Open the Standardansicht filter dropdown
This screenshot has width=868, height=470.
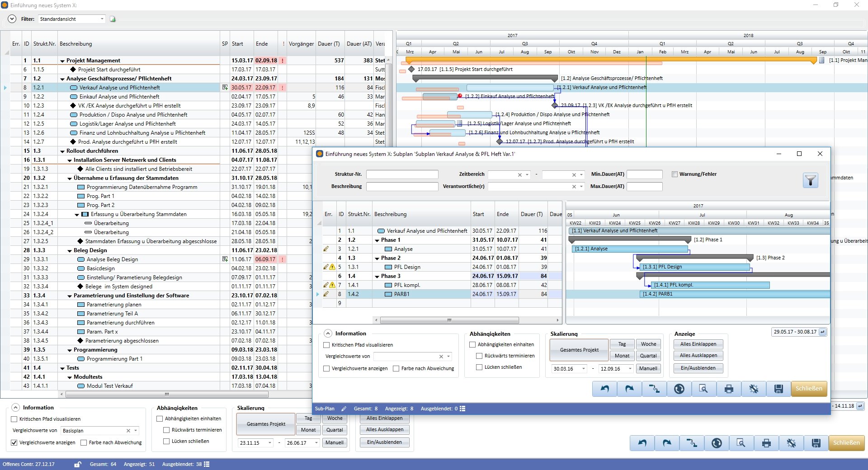click(x=102, y=19)
